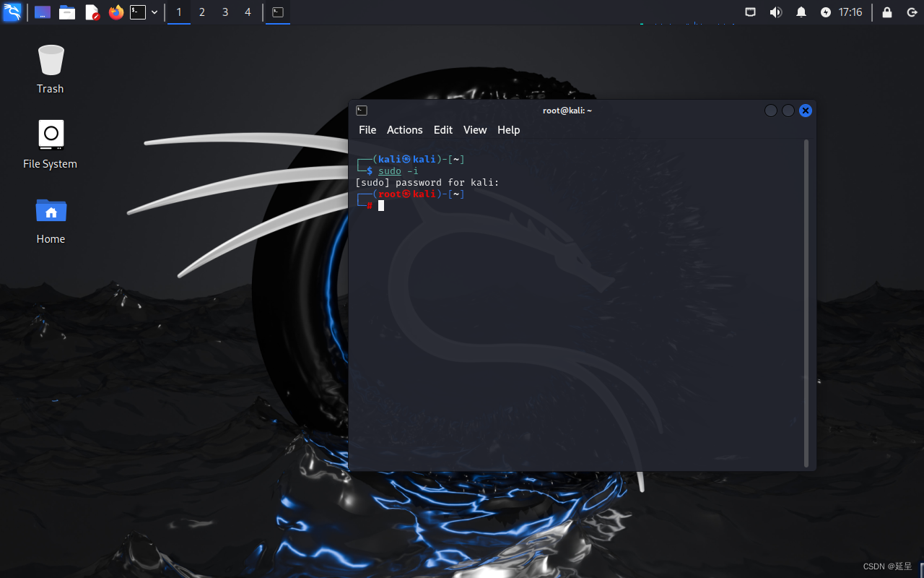924x578 pixels.
Task: Click the log out panel icon
Action: pos(912,12)
